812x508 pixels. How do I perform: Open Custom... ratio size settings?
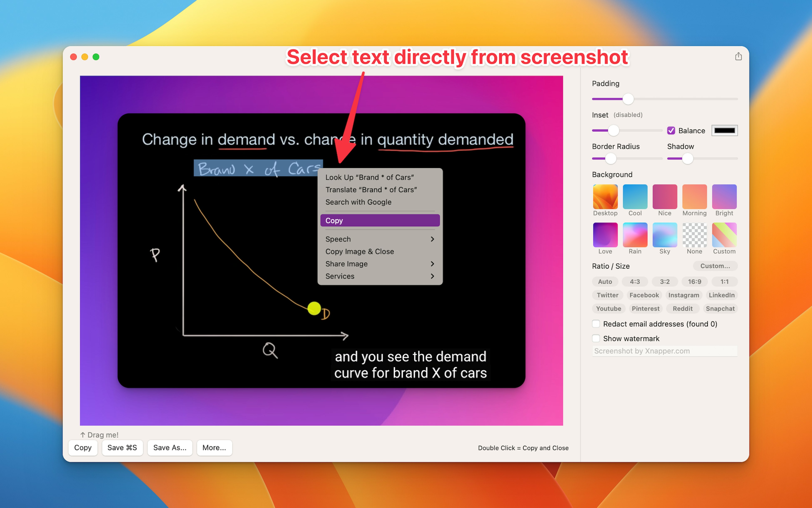pyautogui.click(x=715, y=266)
